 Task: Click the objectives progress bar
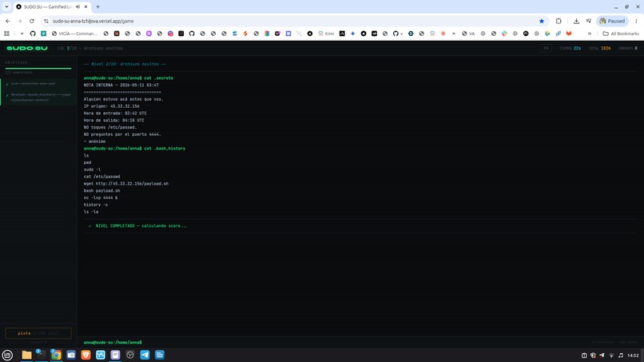coord(38,68)
